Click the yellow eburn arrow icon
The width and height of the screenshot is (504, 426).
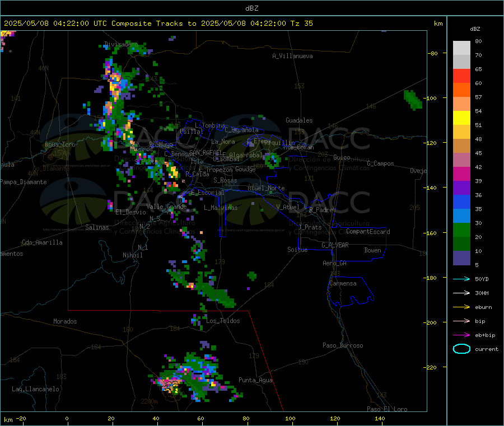point(461,307)
